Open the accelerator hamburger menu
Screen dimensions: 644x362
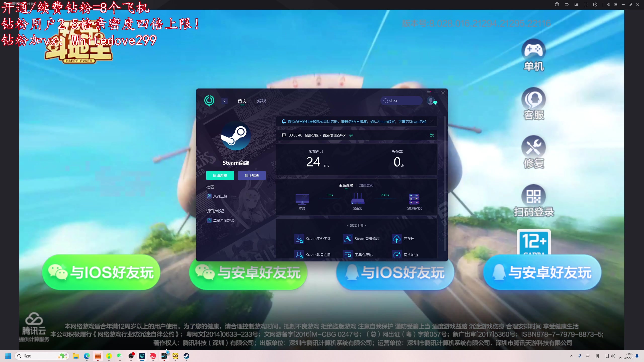point(429,93)
